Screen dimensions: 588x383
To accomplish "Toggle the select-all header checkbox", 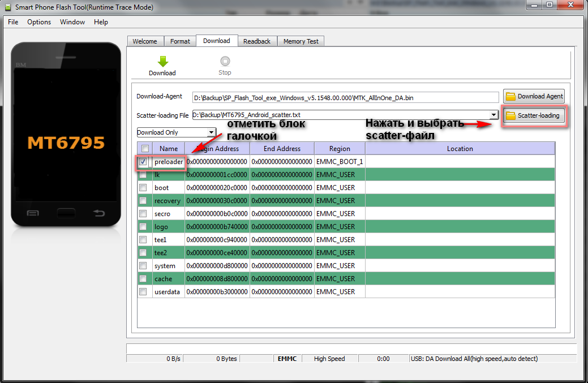I will click(145, 148).
